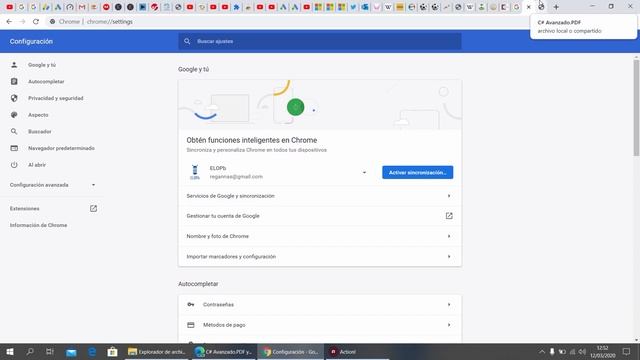The height and width of the screenshot is (360, 640).
Task: Open 'Información de Chrome' page
Action: point(38,225)
